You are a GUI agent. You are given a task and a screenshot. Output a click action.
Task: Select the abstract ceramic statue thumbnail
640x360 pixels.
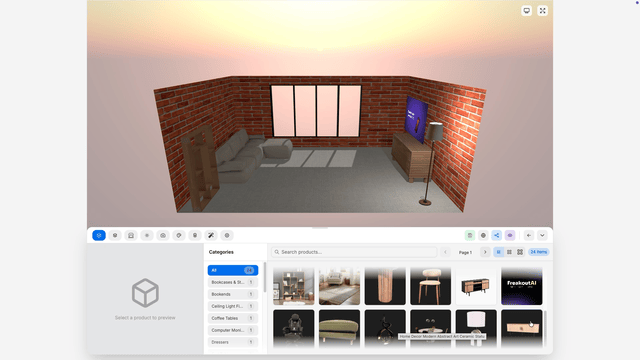pyautogui.click(x=385, y=328)
